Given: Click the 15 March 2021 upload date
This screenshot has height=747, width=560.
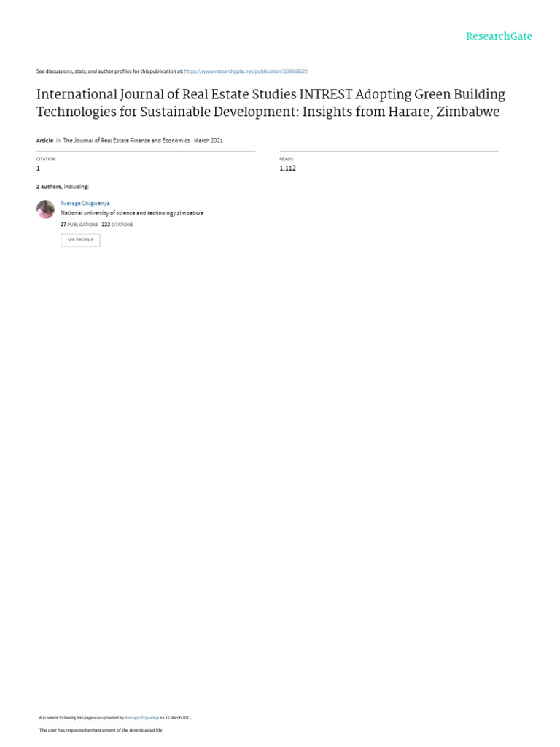Looking at the screenshot, I should [x=178, y=718].
